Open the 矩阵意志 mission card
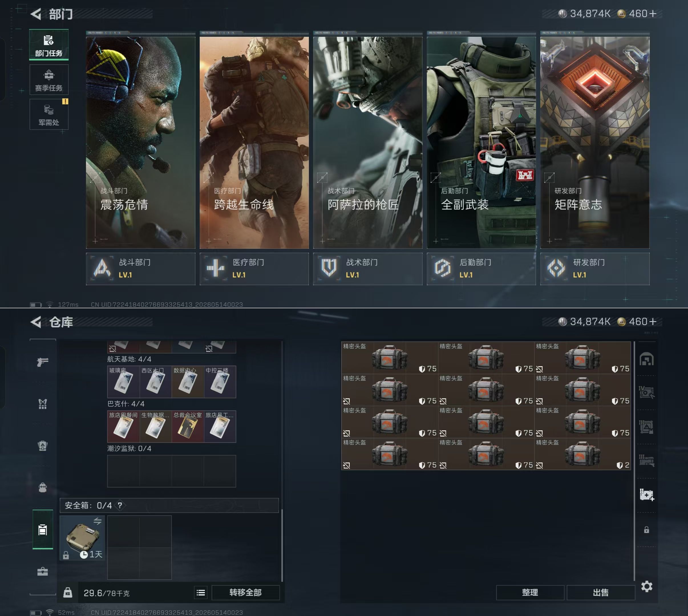 tap(595, 142)
